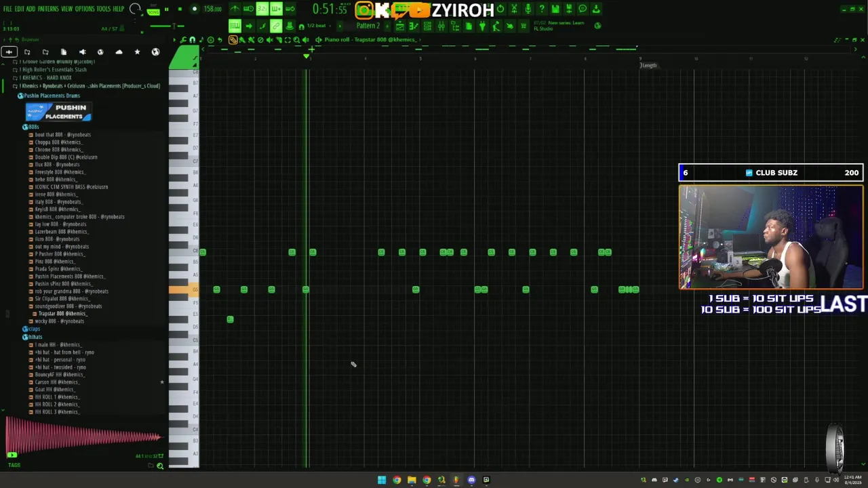Viewport: 868px width, 488px height.
Task: Click the browser search magnifier icon
Action: pyautogui.click(x=160, y=466)
